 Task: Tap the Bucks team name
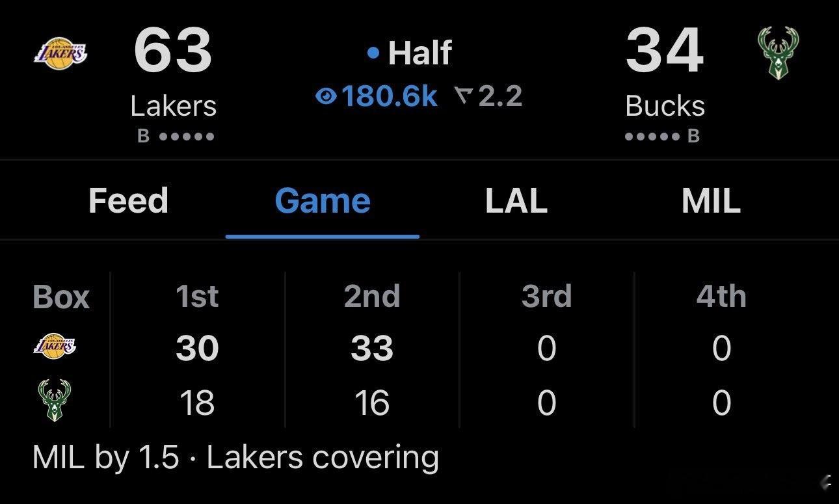click(x=665, y=106)
